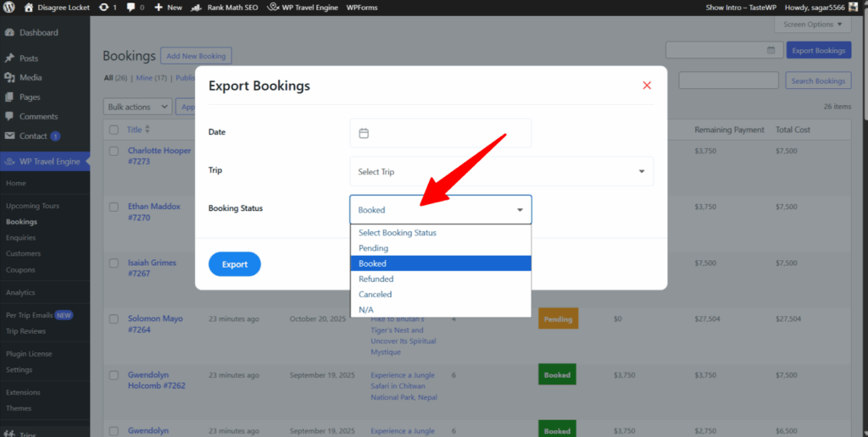
Task: Toggle the select-all checkbox beside Title
Action: click(114, 130)
